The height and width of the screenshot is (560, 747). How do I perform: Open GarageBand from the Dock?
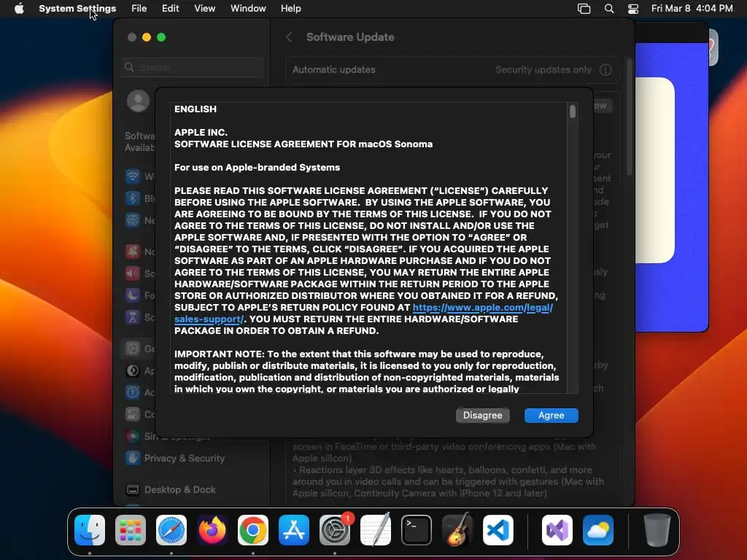457,530
